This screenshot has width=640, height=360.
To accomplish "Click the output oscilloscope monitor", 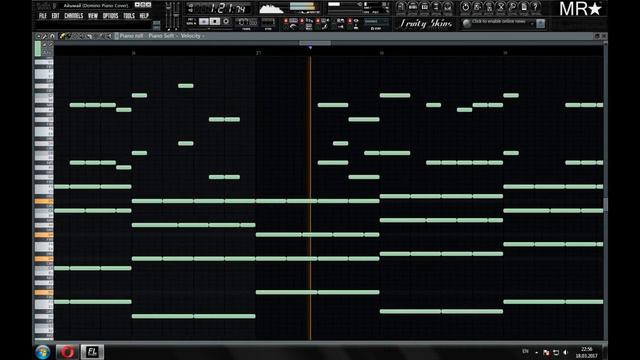I will tap(271, 8).
